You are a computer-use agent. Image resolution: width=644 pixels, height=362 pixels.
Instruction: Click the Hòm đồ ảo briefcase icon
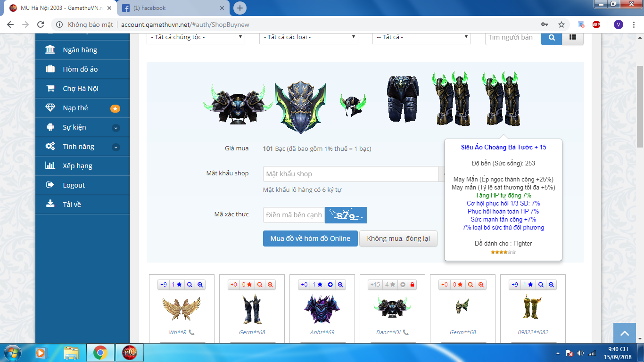pyautogui.click(x=50, y=69)
